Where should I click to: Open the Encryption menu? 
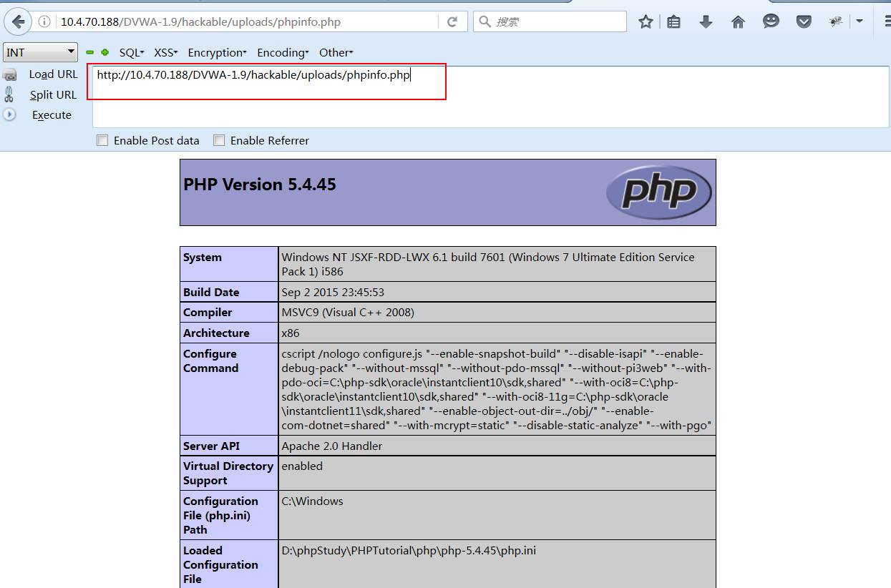[217, 52]
